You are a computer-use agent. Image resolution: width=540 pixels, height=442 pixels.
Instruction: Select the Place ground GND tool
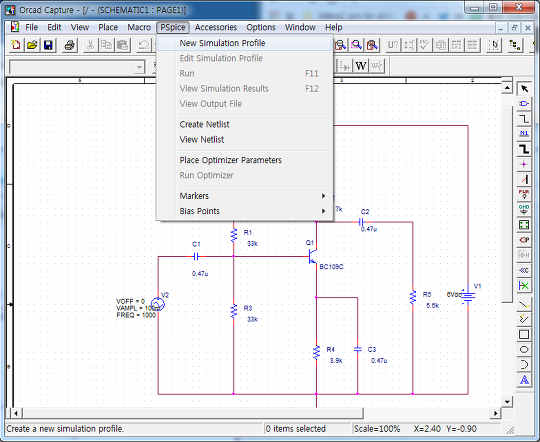click(x=524, y=210)
